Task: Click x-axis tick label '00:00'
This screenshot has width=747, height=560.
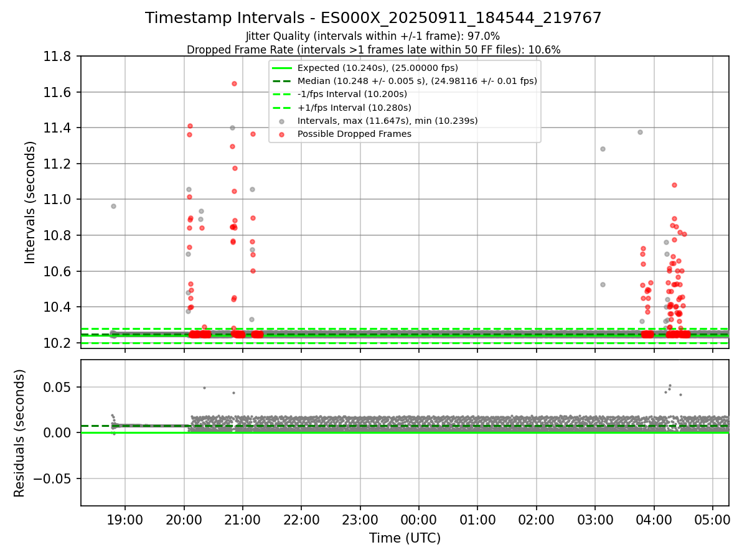Action: (419, 519)
